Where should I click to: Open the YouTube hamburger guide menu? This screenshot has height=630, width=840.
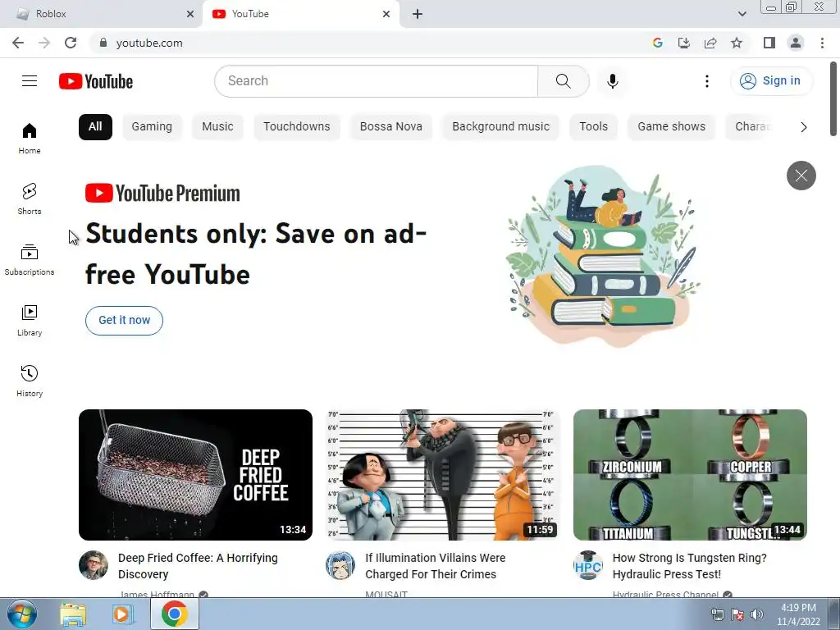point(30,81)
